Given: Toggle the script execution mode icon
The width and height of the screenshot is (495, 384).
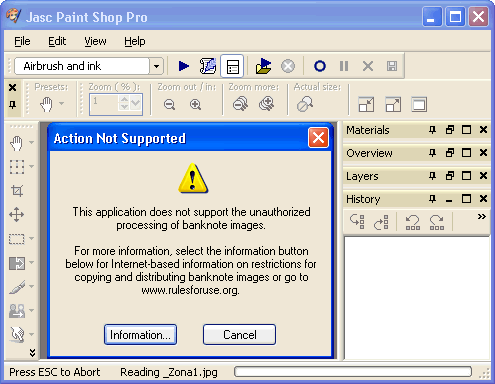Looking at the screenshot, I should (x=232, y=66).
